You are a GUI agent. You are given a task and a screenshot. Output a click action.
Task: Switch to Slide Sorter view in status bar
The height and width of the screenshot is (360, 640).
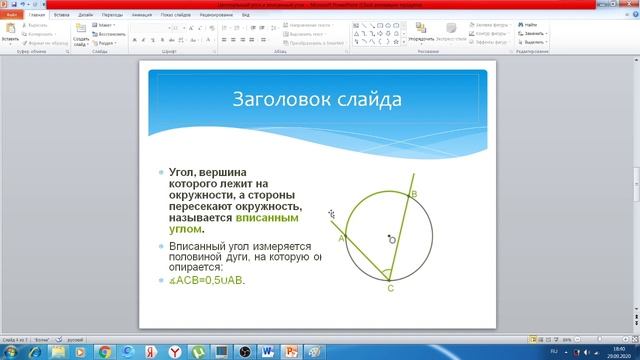pyautogui.click(x=541, y=340)
